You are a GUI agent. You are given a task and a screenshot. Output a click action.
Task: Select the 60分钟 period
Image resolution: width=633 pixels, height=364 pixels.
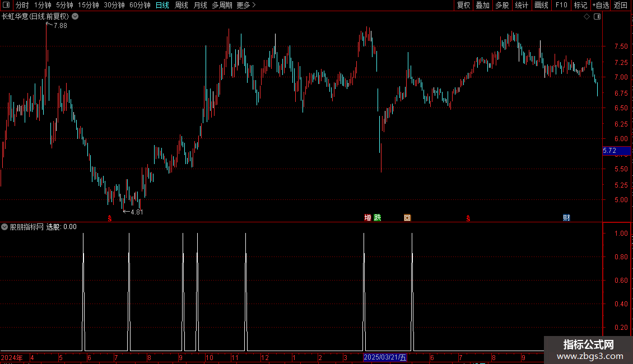(140, 5)
